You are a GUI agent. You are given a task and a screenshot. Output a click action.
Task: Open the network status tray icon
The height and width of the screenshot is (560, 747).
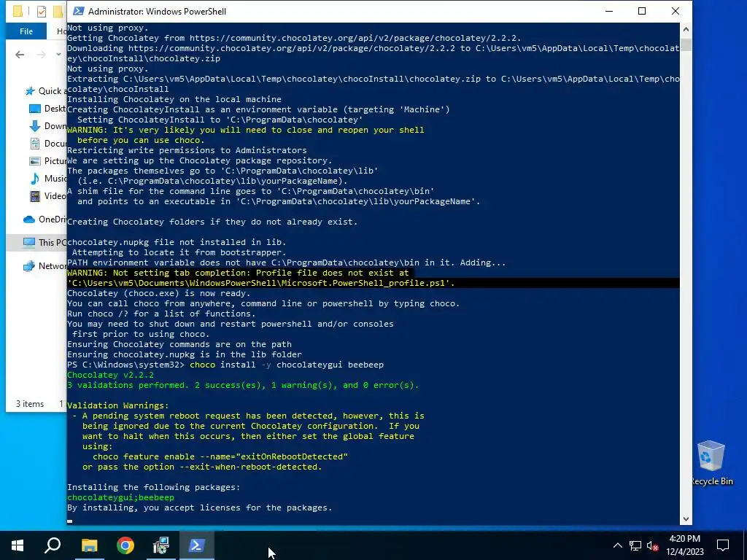pos(635,545)
